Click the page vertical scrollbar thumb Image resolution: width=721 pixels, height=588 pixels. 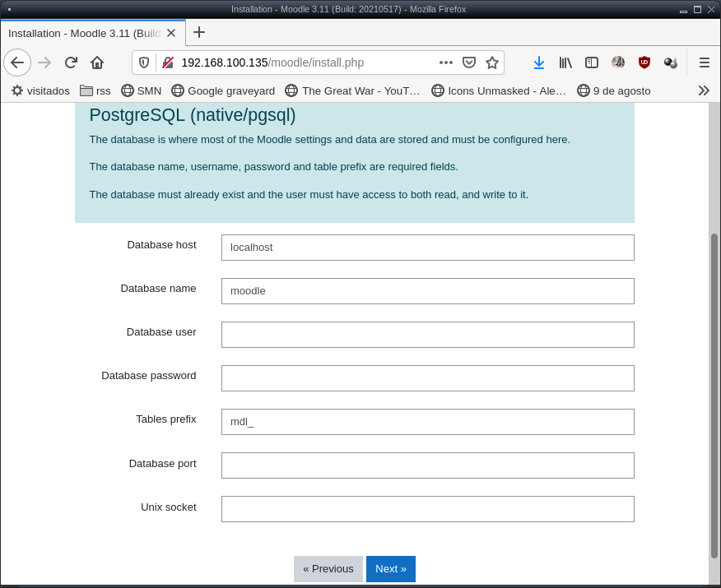tap(714, 396)
